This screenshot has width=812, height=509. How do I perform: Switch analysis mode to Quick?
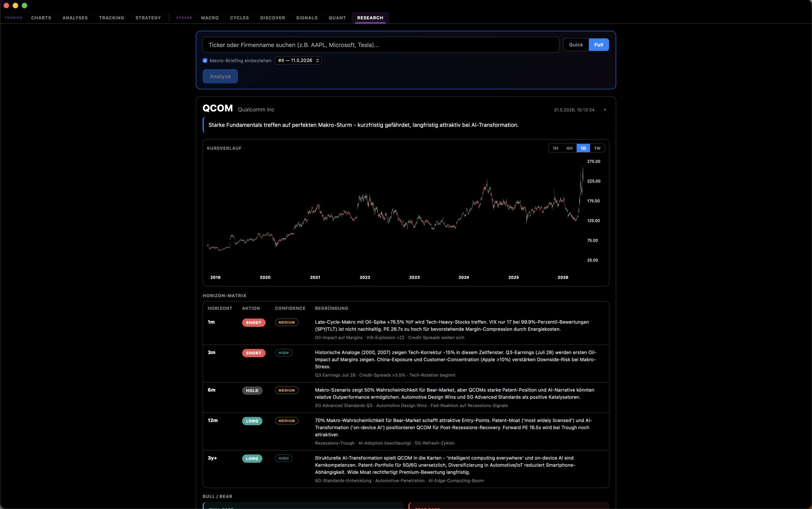576,45
